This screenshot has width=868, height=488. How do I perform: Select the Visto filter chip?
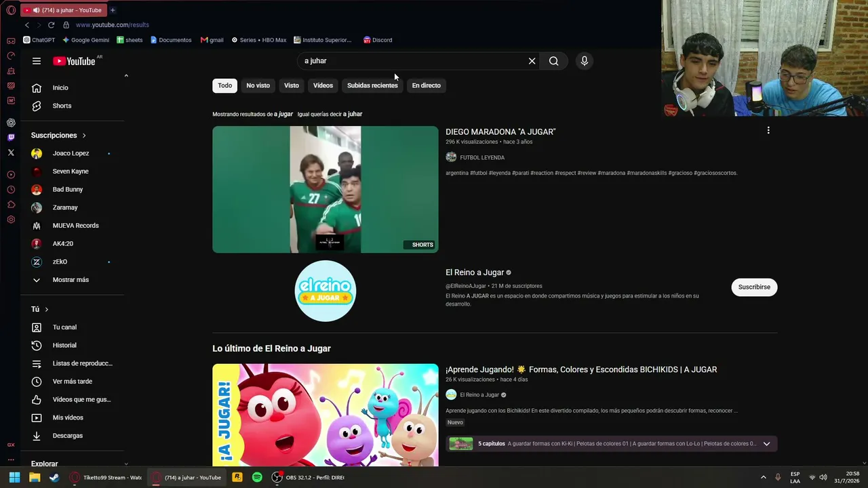[x=292, y=85]
